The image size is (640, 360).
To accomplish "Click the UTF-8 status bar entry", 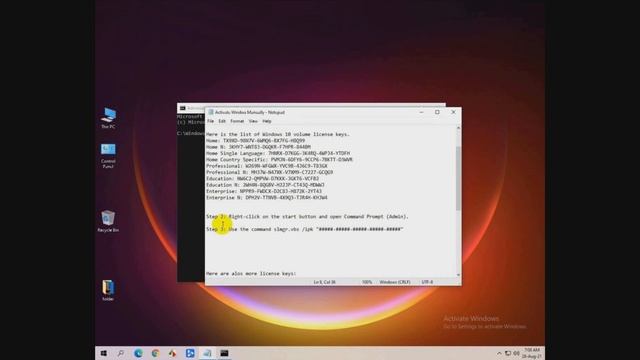I will pyautogui.click(x=427, y=282).
